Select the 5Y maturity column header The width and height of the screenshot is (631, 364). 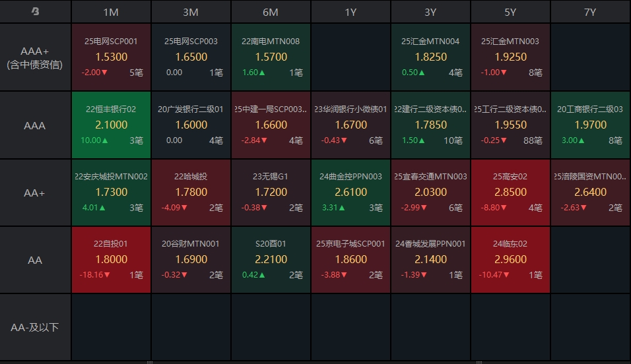(510, 12)
